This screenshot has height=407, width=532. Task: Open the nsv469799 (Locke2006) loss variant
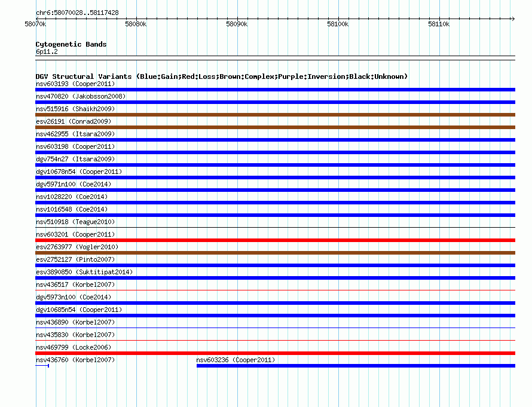275,353
